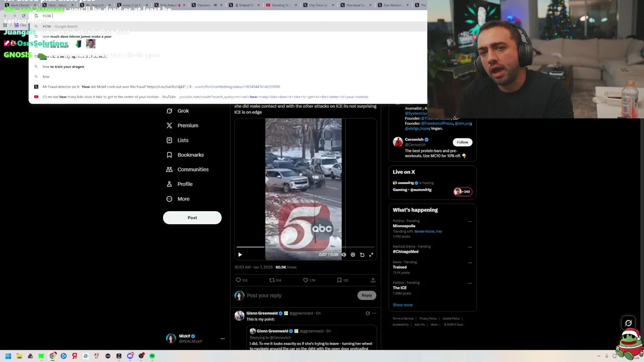This screenshot has width=644, height=362.
Task: Like the post showing 1.7K likes
Action: click(x=309, y=280)
